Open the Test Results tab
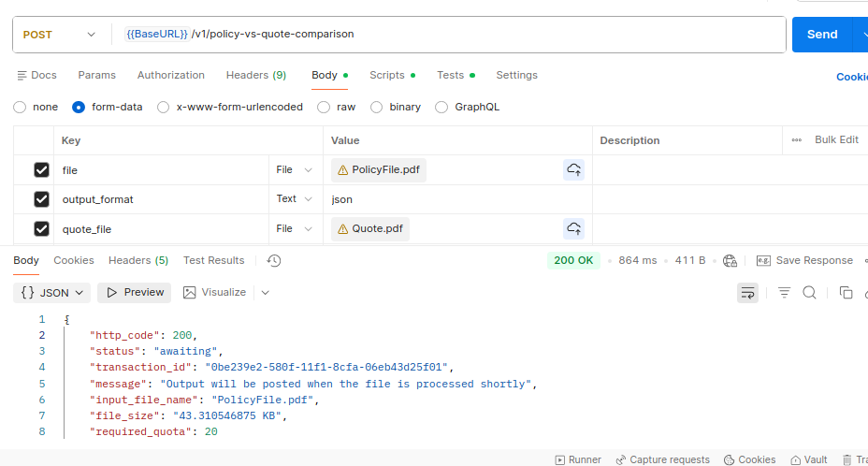The width and height of the screenshot is (868, 466). [x=213, y=260]
